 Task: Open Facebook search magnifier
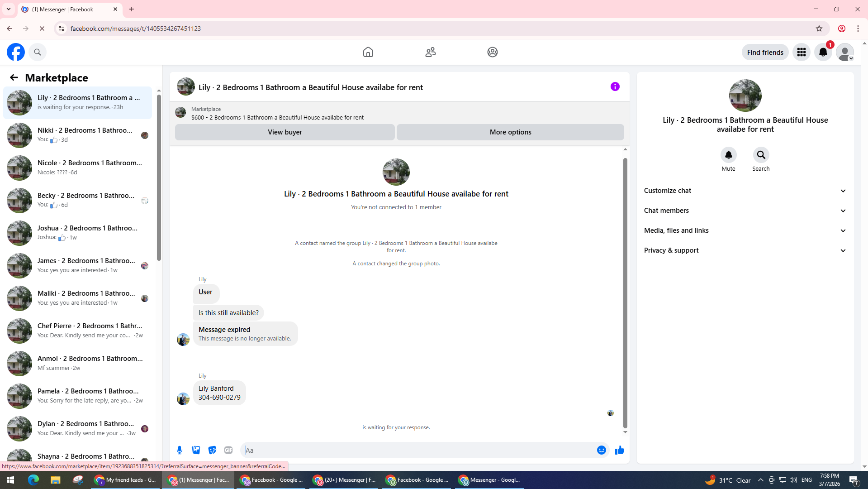click(38, 52)
